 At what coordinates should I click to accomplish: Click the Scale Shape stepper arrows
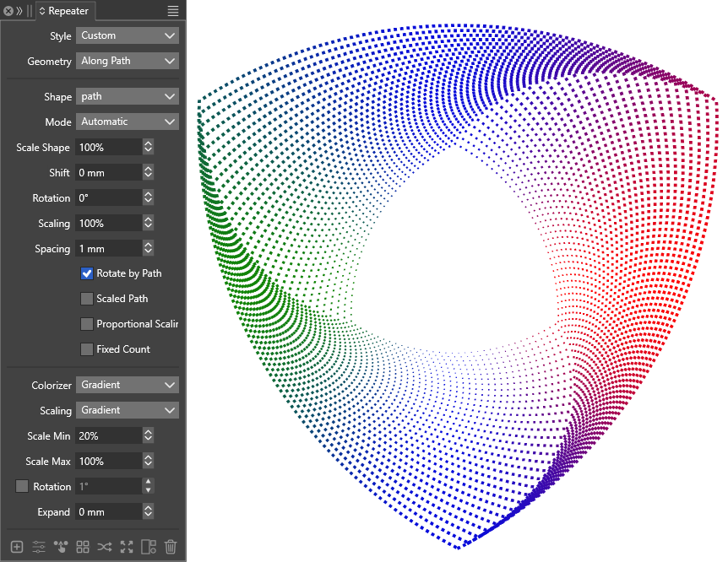tap(148, 147)
